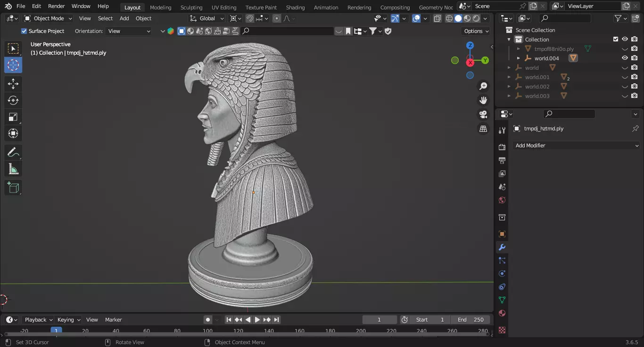644x347 pixels.
Task: Toggle X-ray display mode
Action: tap(437, 18)
